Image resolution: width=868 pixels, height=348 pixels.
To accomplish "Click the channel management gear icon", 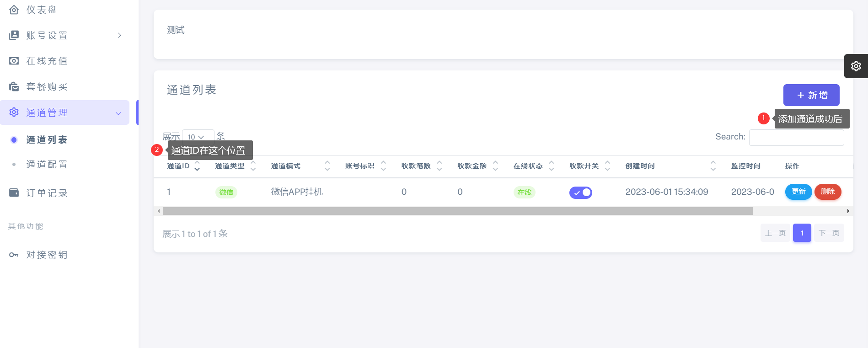I will pyautogui.click(x=14, y=112).
